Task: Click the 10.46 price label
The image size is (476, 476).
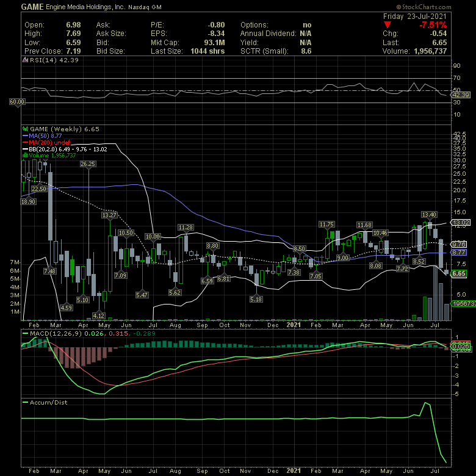Action: click(380, 233)
